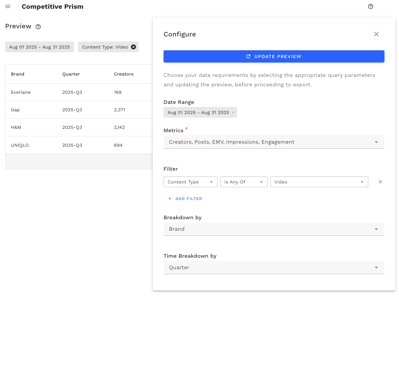The width and height of the screenshot is (399, 367).
Task: Click Add Filter
Action: coord(185,199)
